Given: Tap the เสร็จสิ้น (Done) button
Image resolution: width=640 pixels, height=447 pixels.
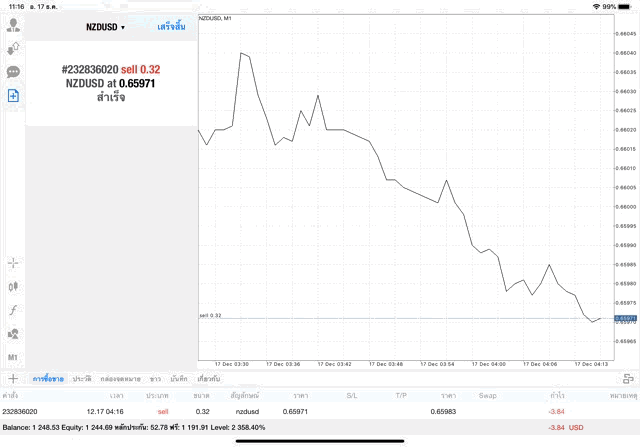Looking at the screenshot, I should (x=171, y=27).
